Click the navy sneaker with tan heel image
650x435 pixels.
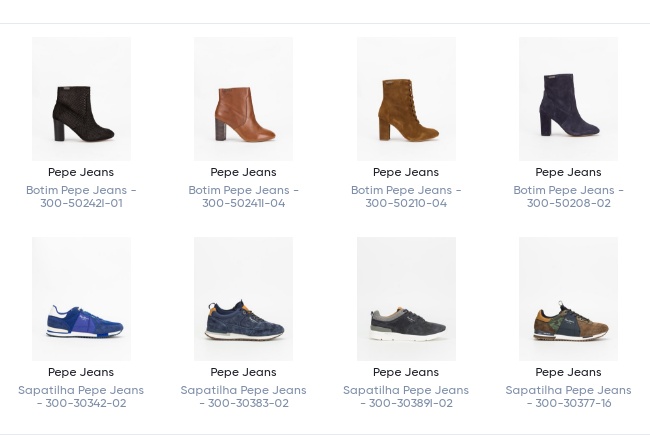point(243,300)
